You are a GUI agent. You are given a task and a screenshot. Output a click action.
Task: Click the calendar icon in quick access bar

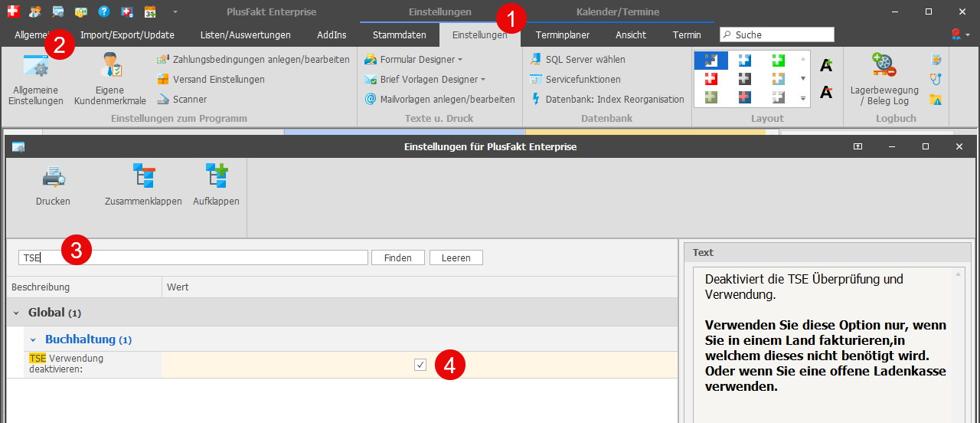(150, 11)
